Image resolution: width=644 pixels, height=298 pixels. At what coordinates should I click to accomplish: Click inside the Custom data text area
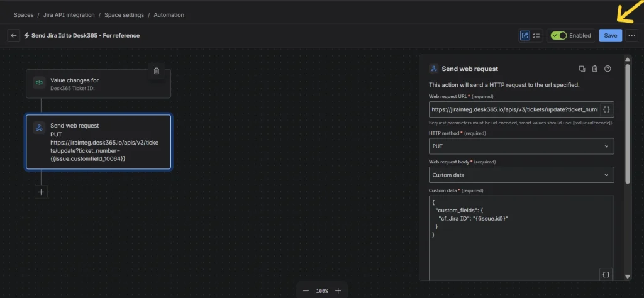521,238
